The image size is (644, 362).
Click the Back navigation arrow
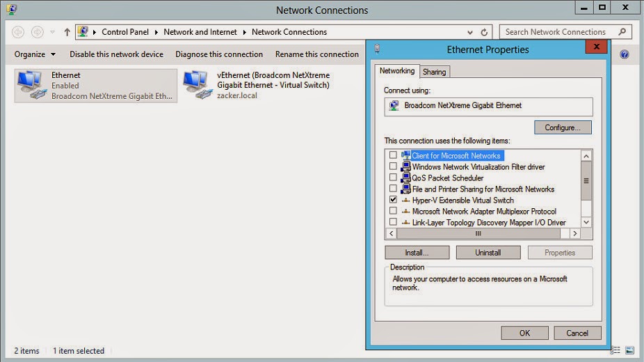[x=18, y=32]
